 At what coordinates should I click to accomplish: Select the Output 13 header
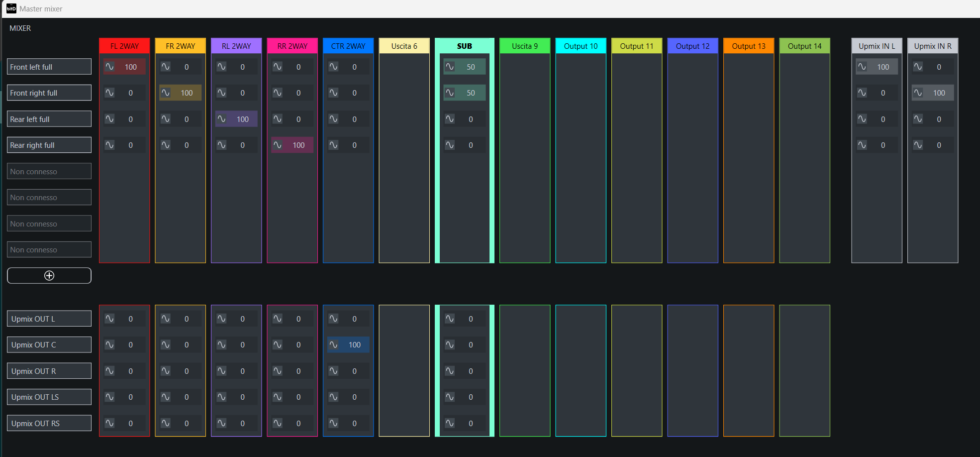pos(749,46)
